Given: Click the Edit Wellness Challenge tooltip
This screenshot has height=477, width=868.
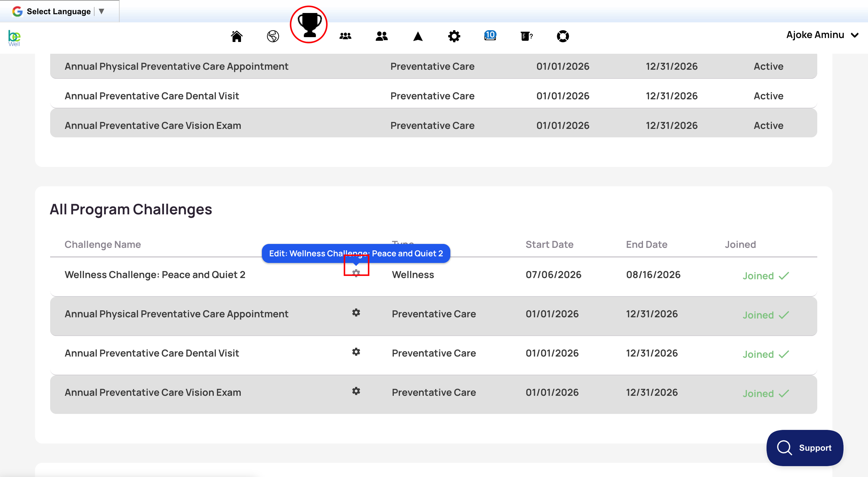Looking at the screenshot, I should 356,253.
